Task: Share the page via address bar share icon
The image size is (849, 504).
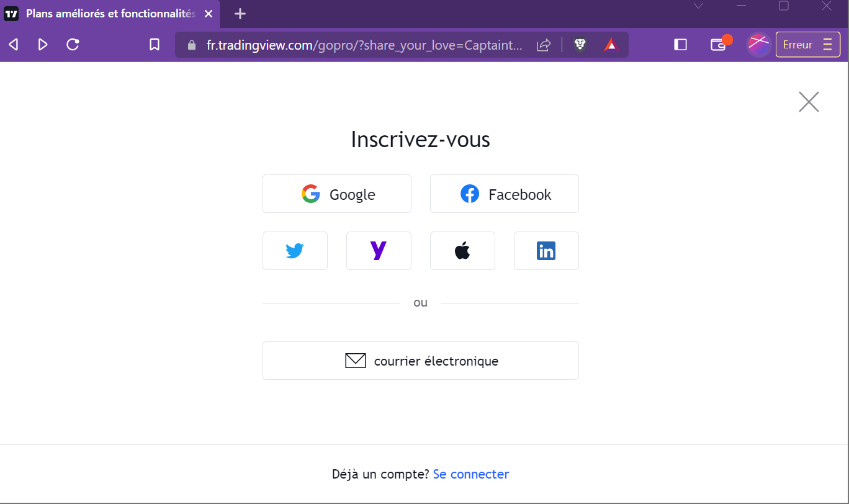Action: (x=544, y=45)
